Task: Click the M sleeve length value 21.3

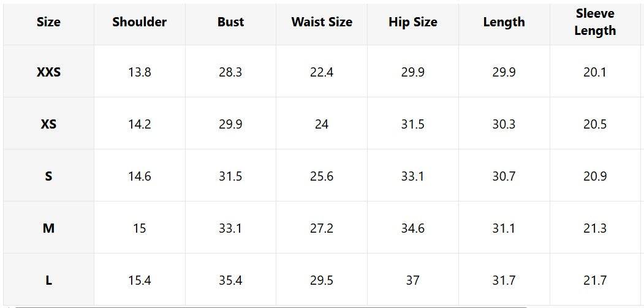Action: click(594, 228)
